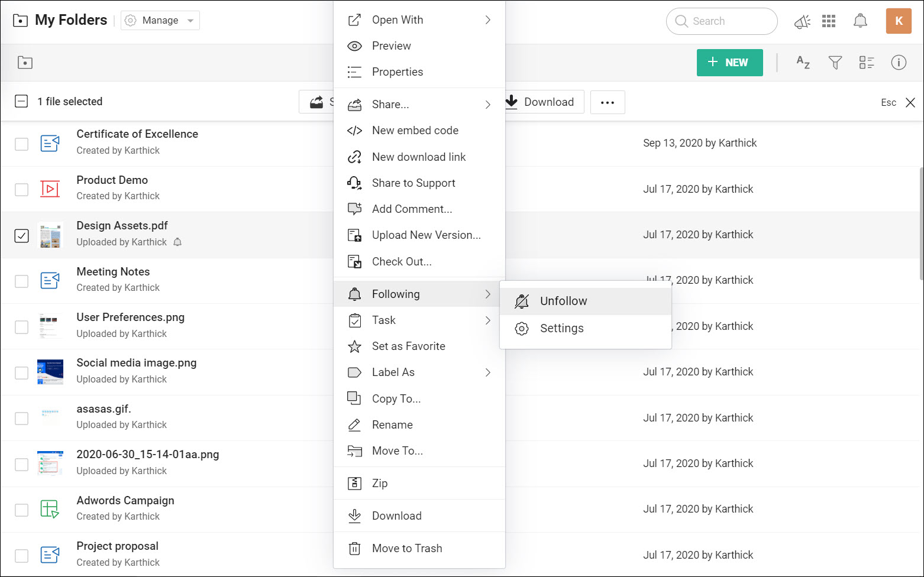Open the notifications bell in header
The image size is (924, 577).
(860, 21)
